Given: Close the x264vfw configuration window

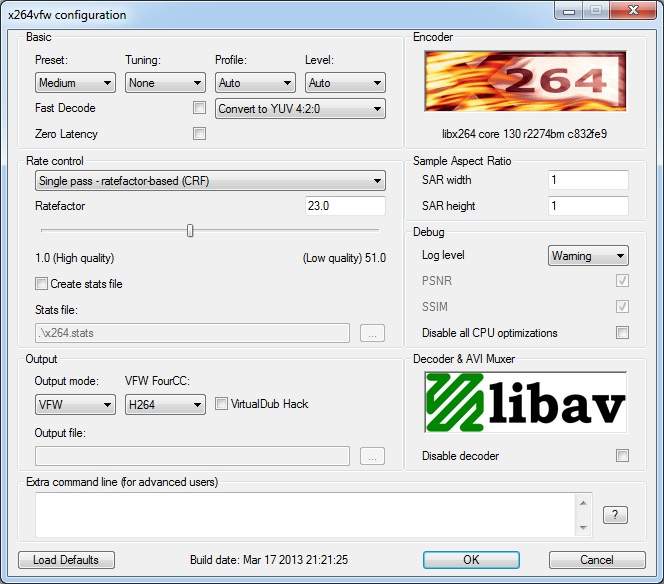Looking at the screenshot, I should (633, 10).
